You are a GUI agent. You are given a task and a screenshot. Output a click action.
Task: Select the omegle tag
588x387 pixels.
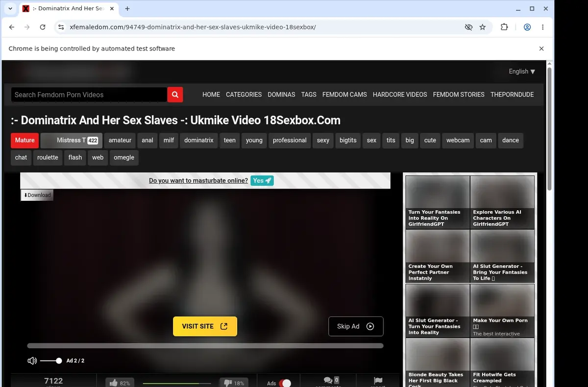124,157
